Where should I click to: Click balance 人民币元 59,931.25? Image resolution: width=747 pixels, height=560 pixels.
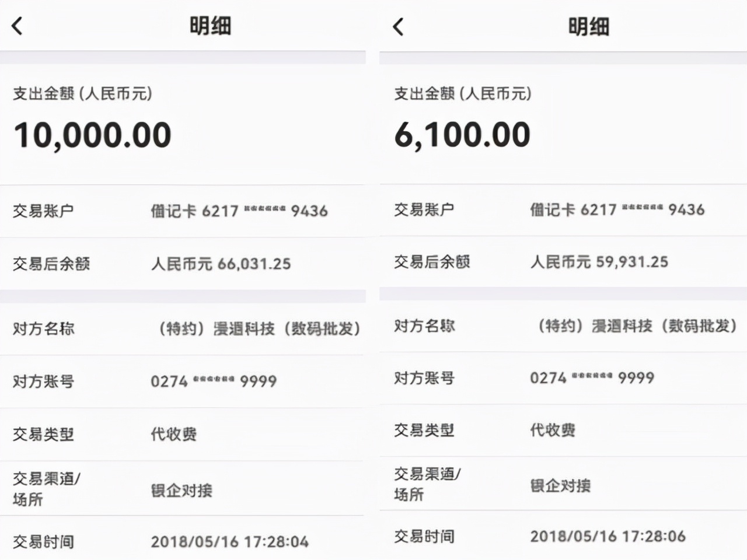(599, 261)
